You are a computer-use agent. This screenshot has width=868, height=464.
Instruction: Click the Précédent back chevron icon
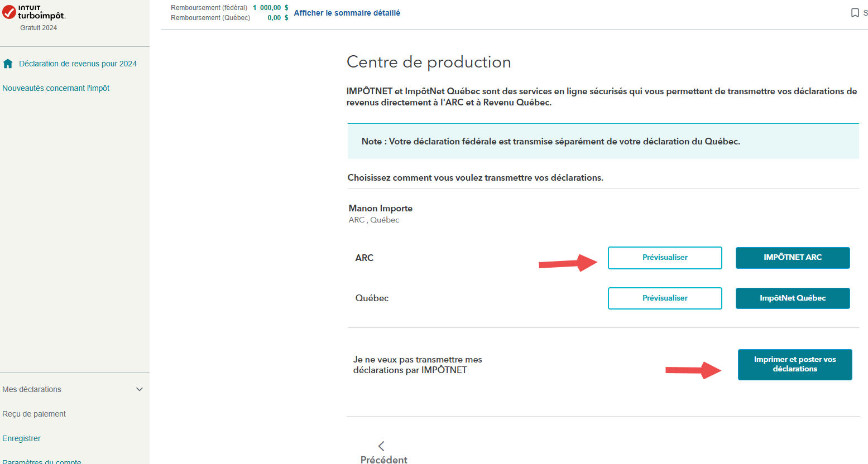pyautogui.click(x=381, y=446)
